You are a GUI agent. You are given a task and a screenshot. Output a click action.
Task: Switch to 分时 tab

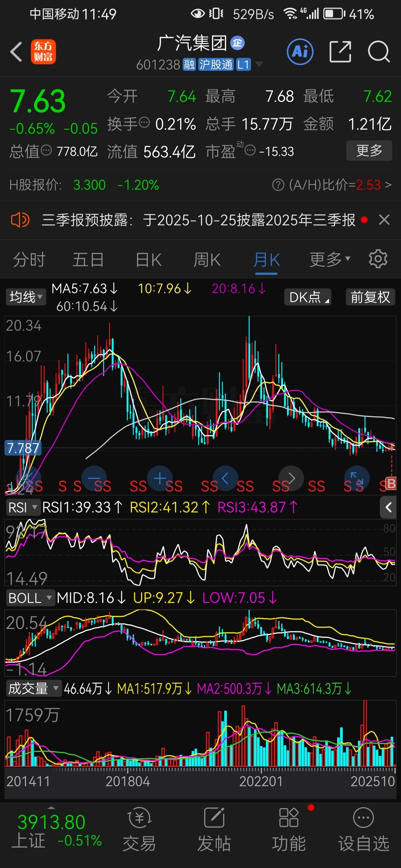point(29,259)
